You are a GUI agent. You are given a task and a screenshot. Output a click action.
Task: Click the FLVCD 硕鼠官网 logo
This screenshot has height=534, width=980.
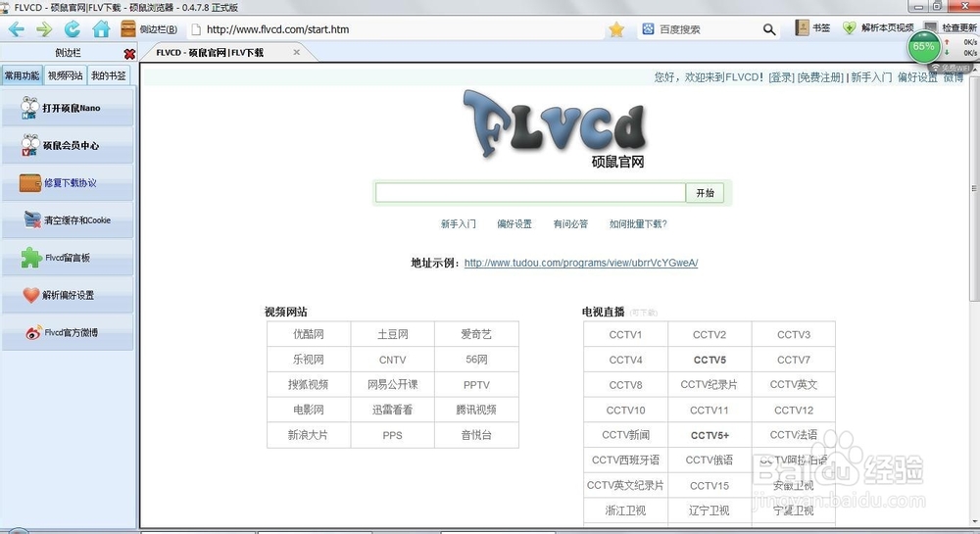(555, 128)
